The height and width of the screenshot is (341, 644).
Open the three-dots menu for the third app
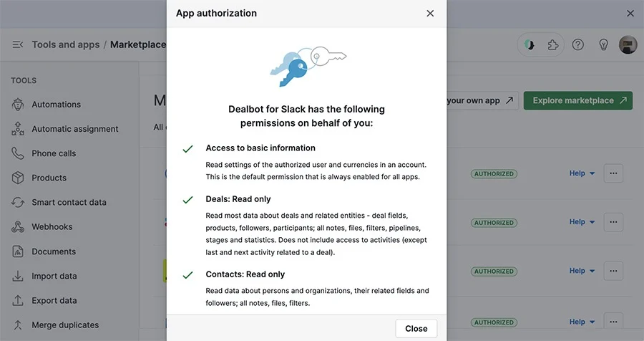(x=613, y=271)
